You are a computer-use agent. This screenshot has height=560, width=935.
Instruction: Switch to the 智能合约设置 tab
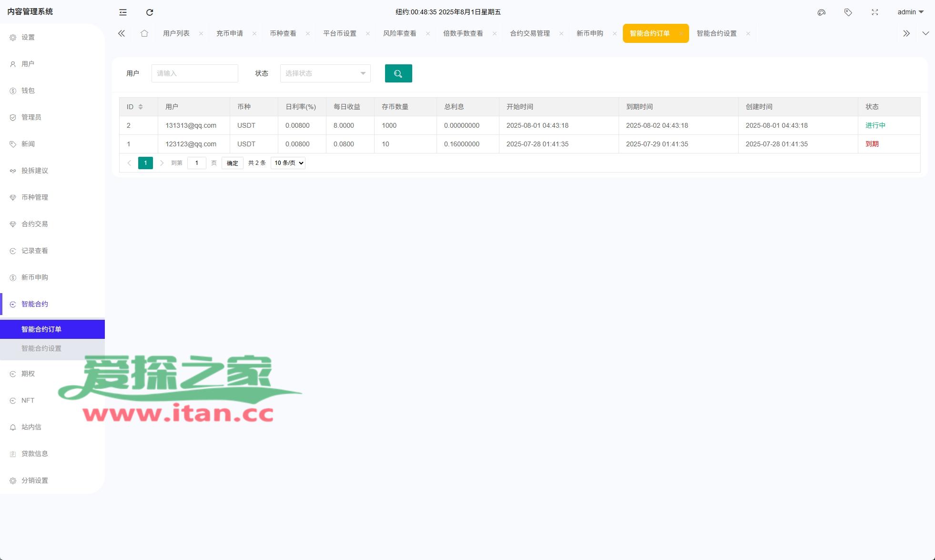coord(716,33)
